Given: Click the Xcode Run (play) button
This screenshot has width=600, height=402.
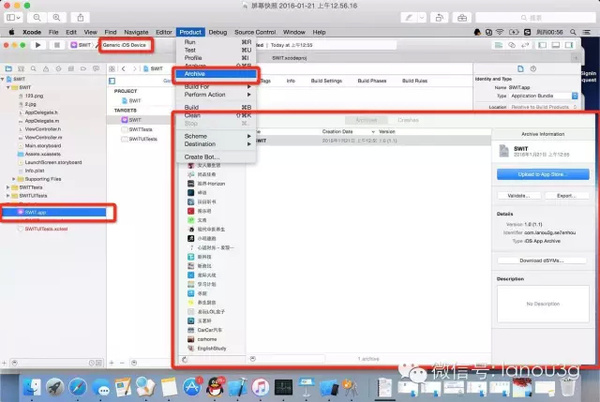Looking at the screenshot, I should point(38,45).
